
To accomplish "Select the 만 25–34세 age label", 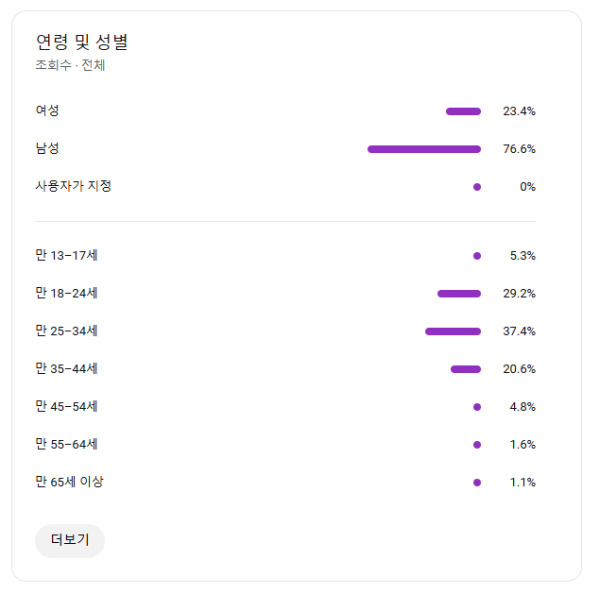I will coord(66,331).
